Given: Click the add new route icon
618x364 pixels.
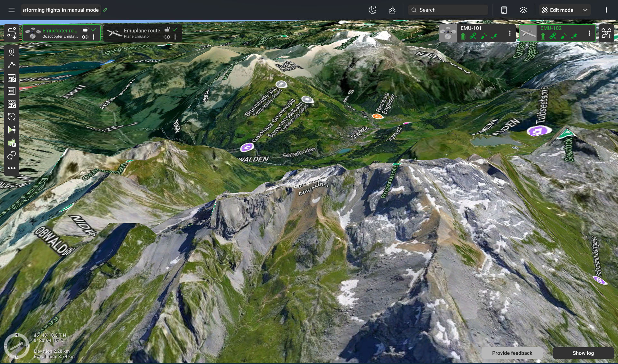Looking at the screenshot, I should tap(12, 33).
